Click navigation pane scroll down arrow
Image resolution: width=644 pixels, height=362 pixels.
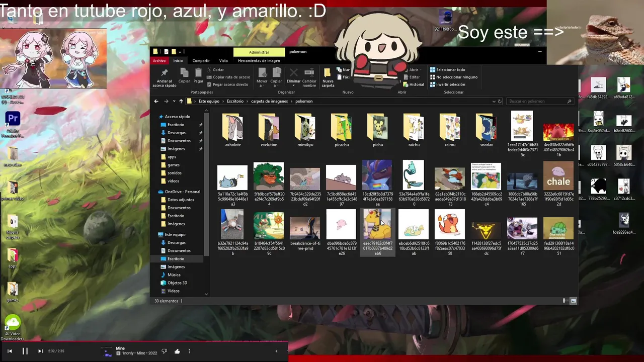point(207,294)
